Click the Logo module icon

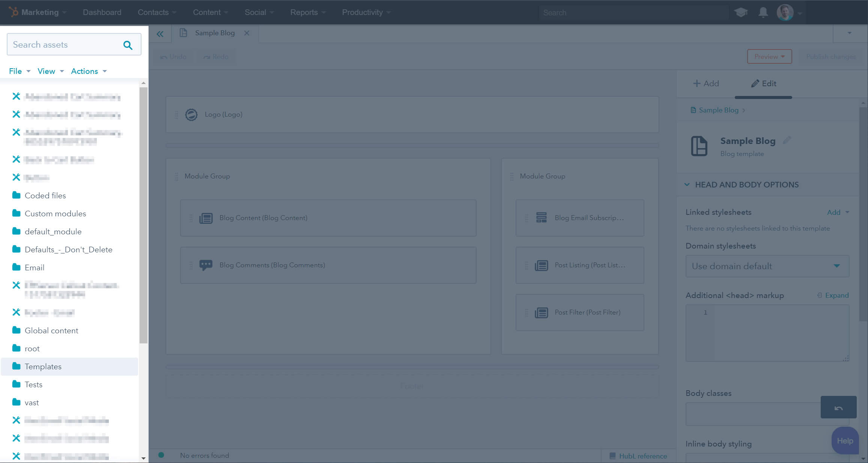191,115
